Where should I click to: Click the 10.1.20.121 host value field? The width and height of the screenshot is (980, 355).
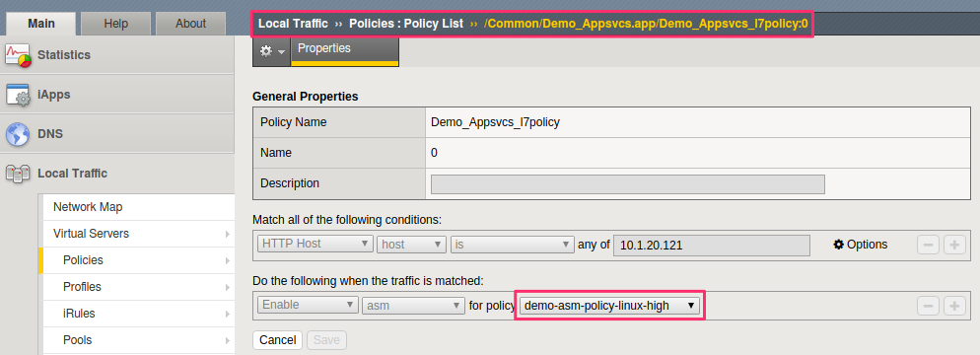pyautogui.click(x=712, y=245)
